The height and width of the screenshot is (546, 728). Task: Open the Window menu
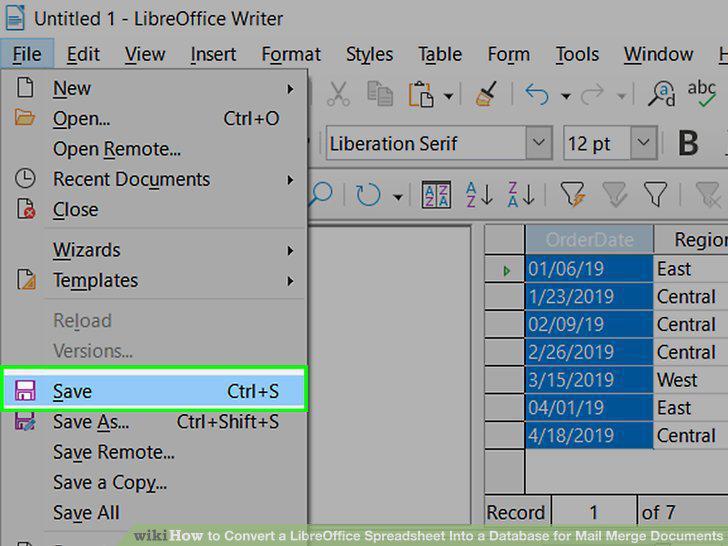(658, 54)
